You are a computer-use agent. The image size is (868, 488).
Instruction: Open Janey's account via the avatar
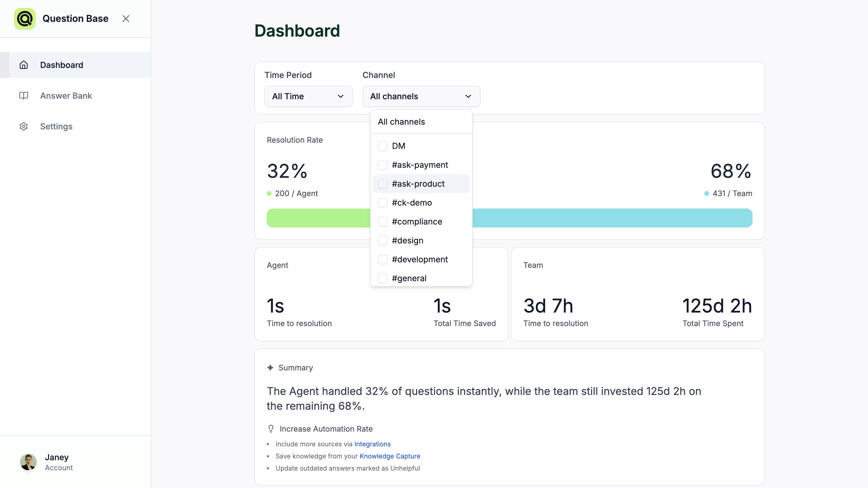click(29, 462)
